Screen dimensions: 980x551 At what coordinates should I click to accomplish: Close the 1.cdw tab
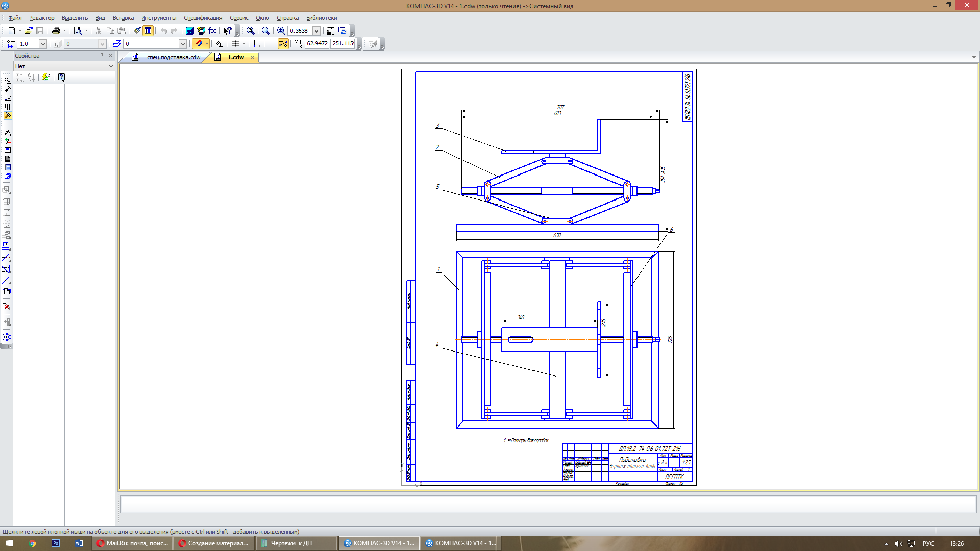pos(253,57)
